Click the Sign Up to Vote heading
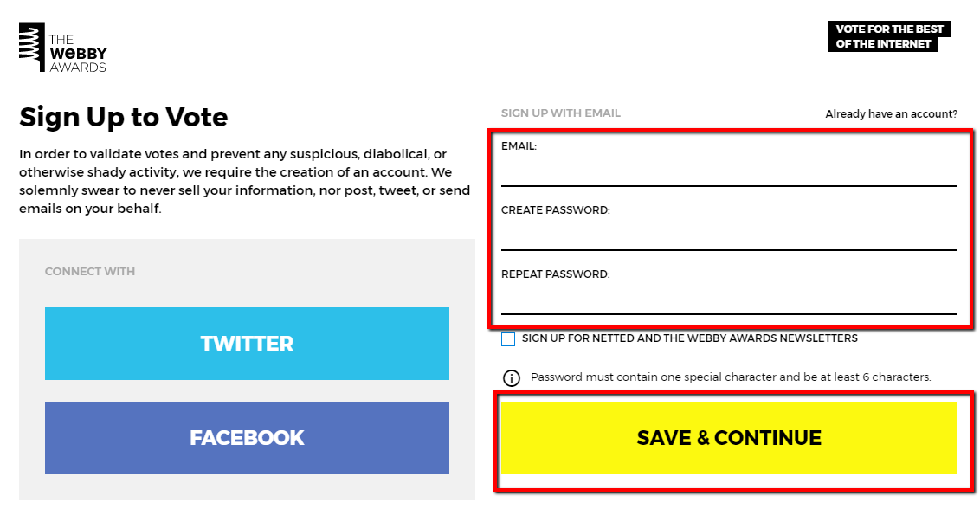Screen dimensions: 980x509 (124, 117)
